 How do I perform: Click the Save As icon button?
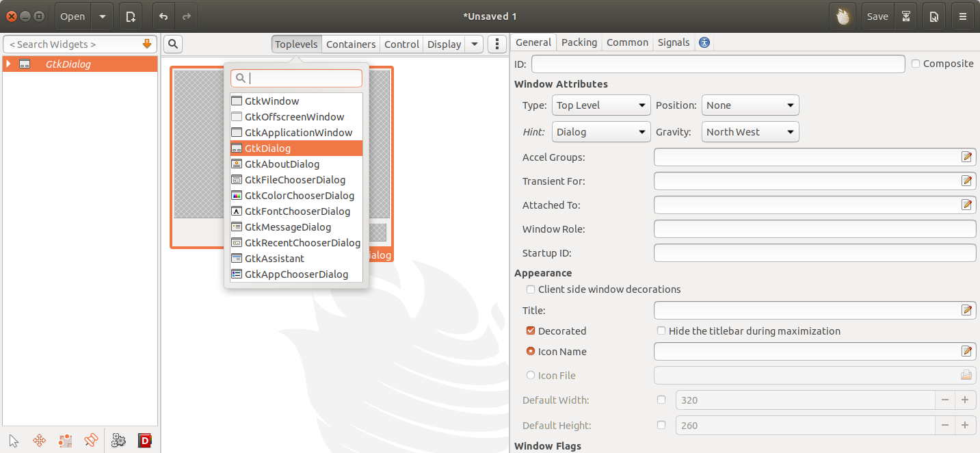click(934, 16)
